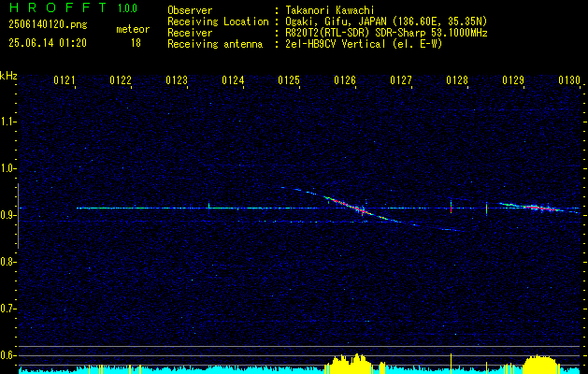Screen dimensions: 588x374
Task: Click the red echo trace near 0129
Action: tap(535, 207)
